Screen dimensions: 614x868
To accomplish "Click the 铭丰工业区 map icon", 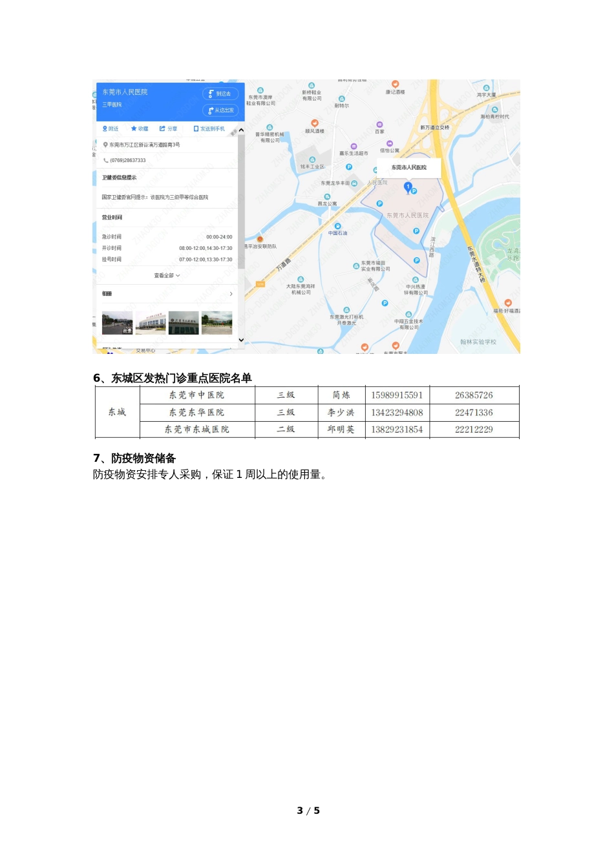I will (312, 160).
